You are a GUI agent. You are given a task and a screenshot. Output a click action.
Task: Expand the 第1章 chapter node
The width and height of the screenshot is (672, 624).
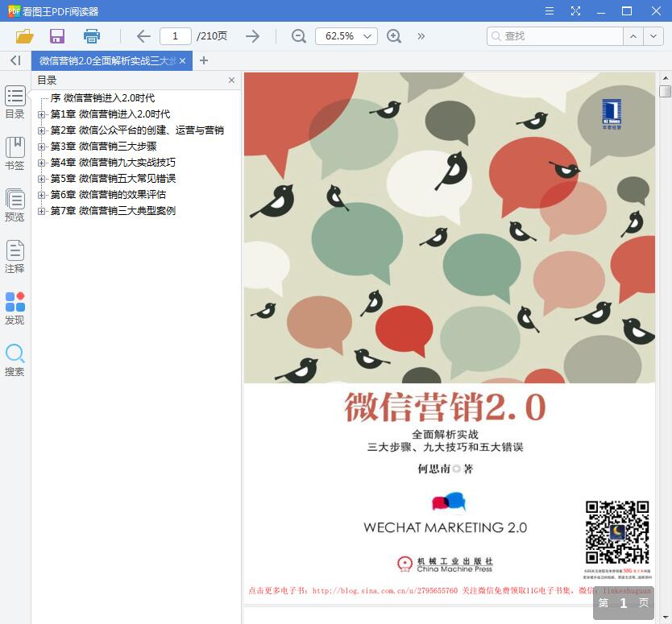[x=41, y=114]
